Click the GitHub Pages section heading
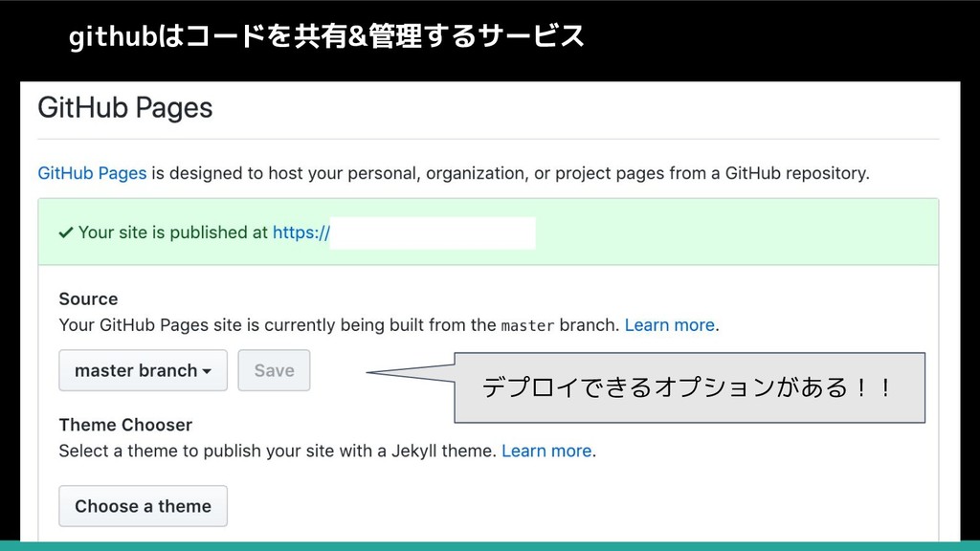This screenshot has width=980, height=551. pos(125,107)
